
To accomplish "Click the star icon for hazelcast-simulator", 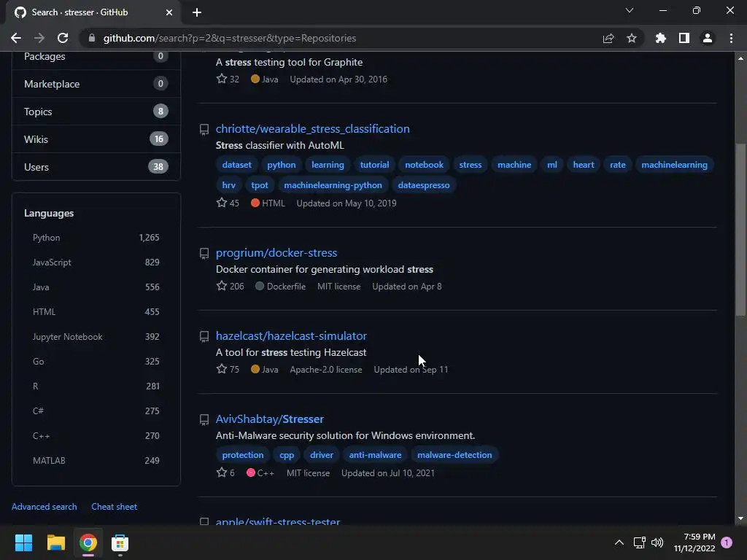I will coord(222,369).
